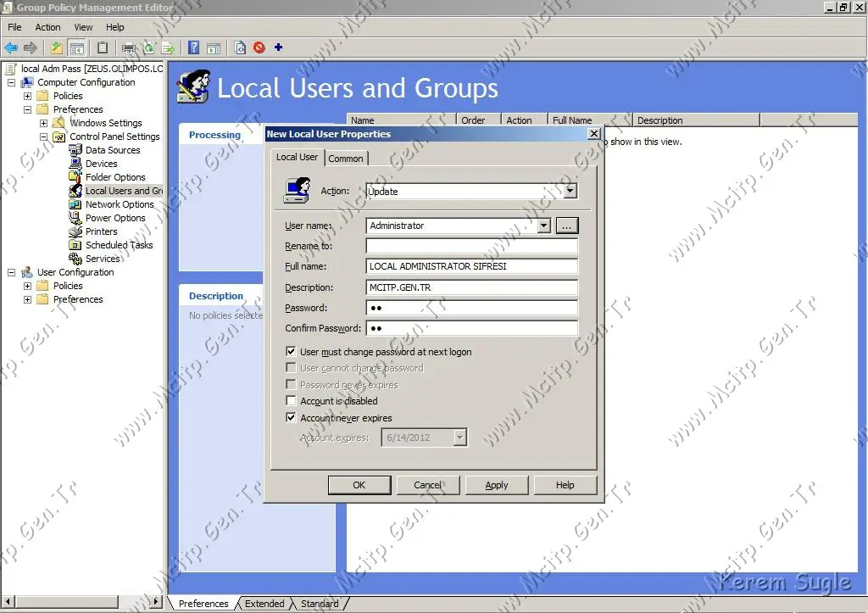Image resolution: width=868 pixels, height=613 pixels.
Task: Expand Policies under Computer Configuration
Action: tap(27, 96)
